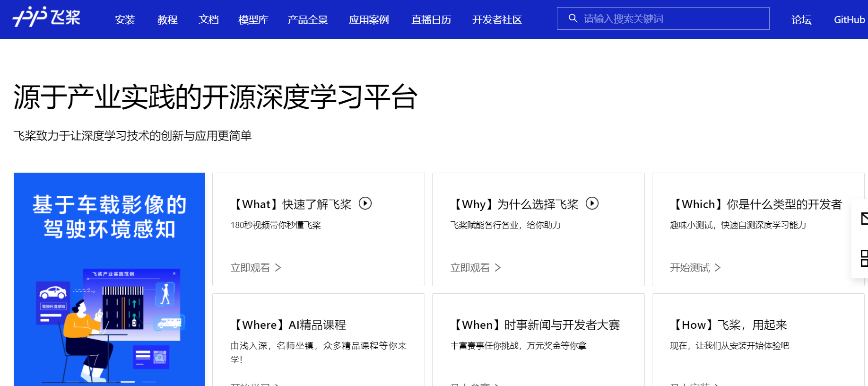Click 立即观看 in the Why card

tap(470, 268)
